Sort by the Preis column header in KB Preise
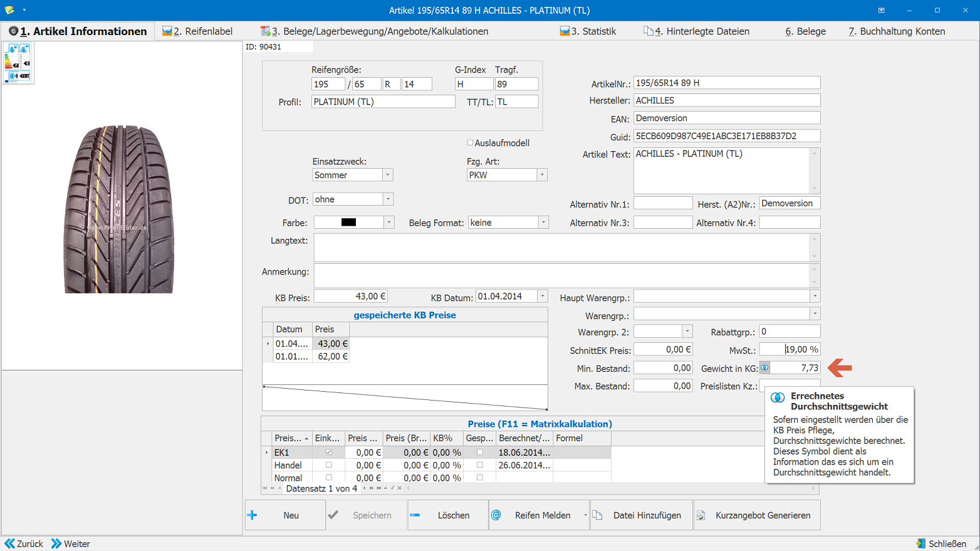980x551 pixels. click(331, 329)
